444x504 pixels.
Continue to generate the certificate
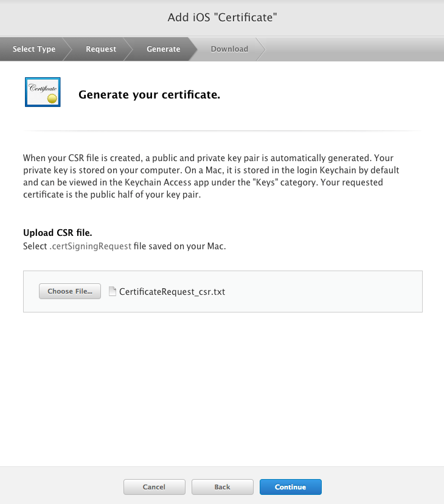291,487
